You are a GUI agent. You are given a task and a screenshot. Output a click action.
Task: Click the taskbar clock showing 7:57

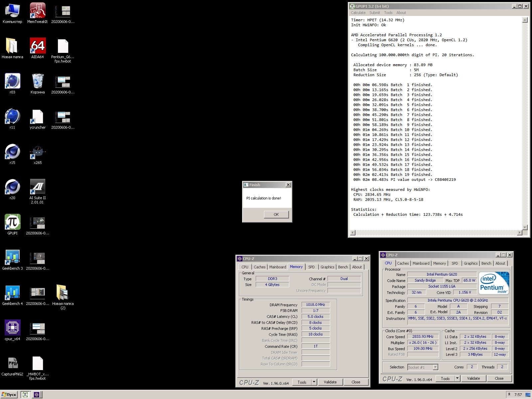518,395
